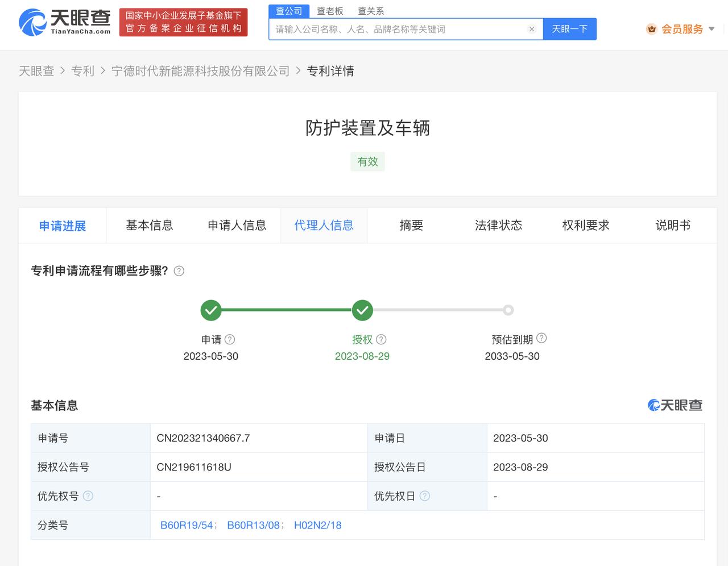Screen dimensions: 728x566
Task: Click the green 授权 checkmark node
Action: [x=362, y=310]
